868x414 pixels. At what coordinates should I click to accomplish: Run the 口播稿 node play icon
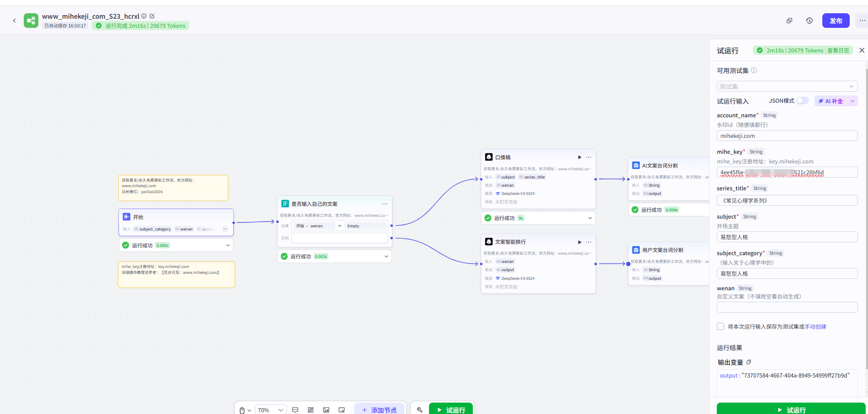[x=579, y=157]
